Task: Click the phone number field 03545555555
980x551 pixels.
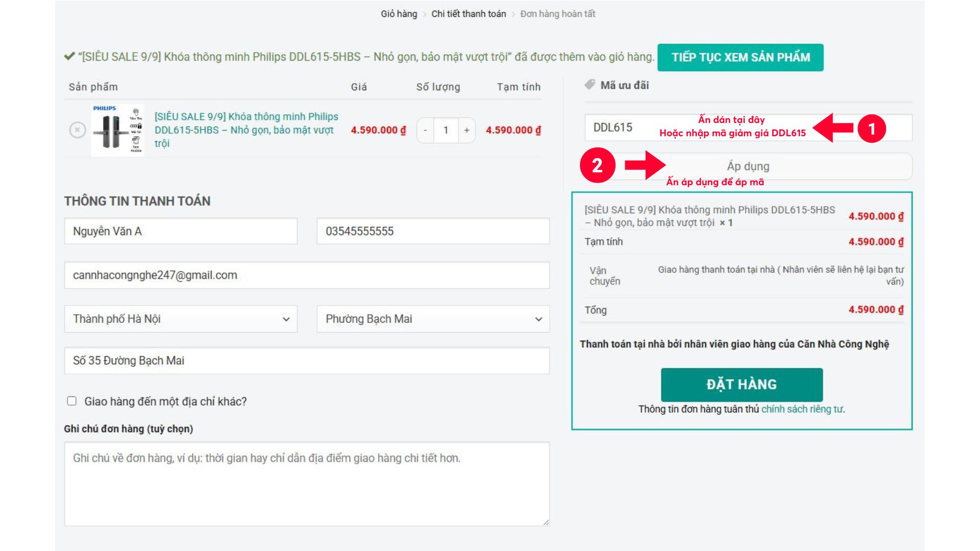Action: pos(433,231)
